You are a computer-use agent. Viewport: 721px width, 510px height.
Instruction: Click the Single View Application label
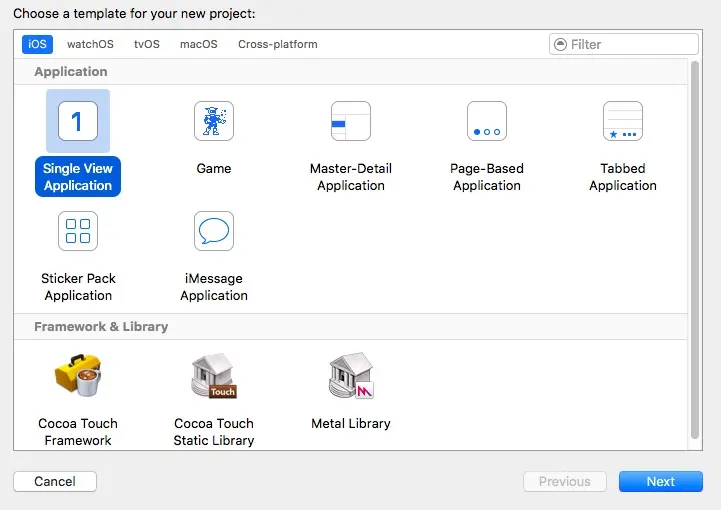pos(78,177)
